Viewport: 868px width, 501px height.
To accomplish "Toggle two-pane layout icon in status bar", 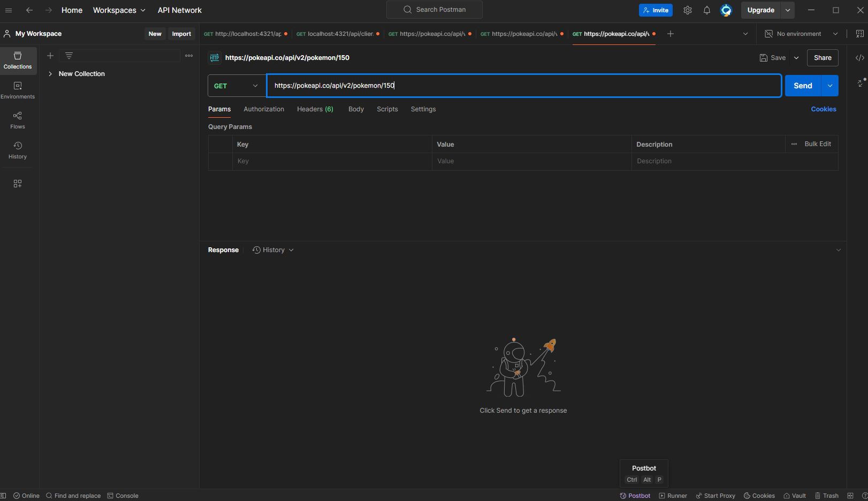I will 850,496.
